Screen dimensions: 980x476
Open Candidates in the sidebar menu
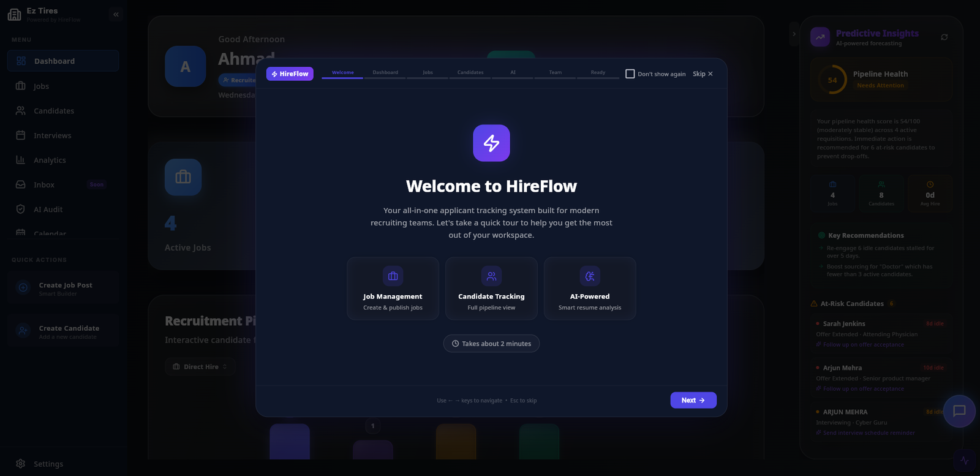[63, 110]
